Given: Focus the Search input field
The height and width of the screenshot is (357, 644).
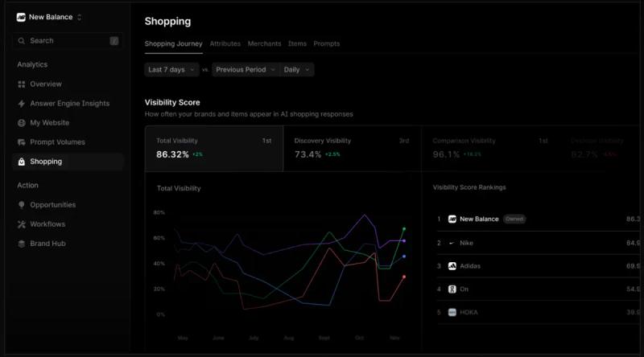Looking at the screenshot, I should coord(68,41).
